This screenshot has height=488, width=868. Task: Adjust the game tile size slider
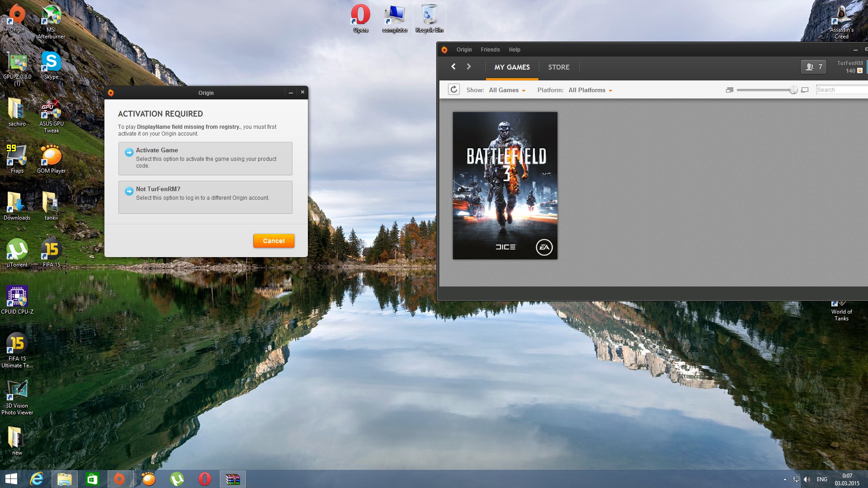[x=793, y=90]
